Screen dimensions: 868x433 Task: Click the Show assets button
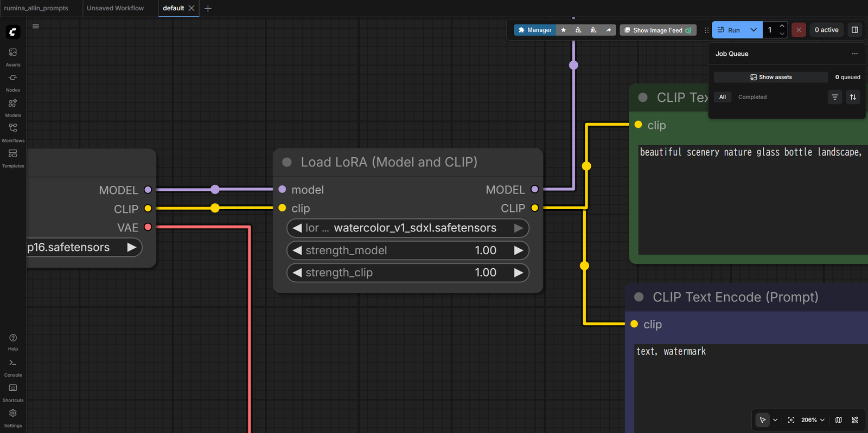coord(771,77)
